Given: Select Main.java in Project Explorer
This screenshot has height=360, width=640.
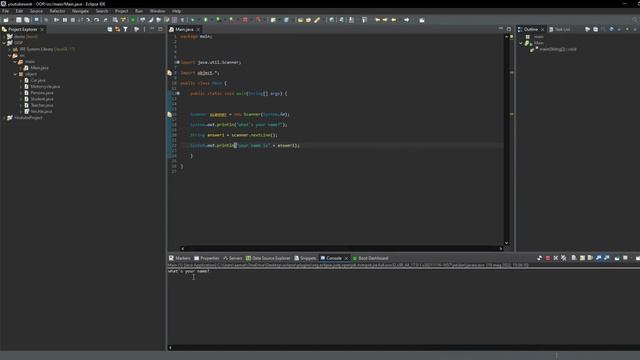Looking at the screenshot, I should pyautogui.click(x=40, y=68).
